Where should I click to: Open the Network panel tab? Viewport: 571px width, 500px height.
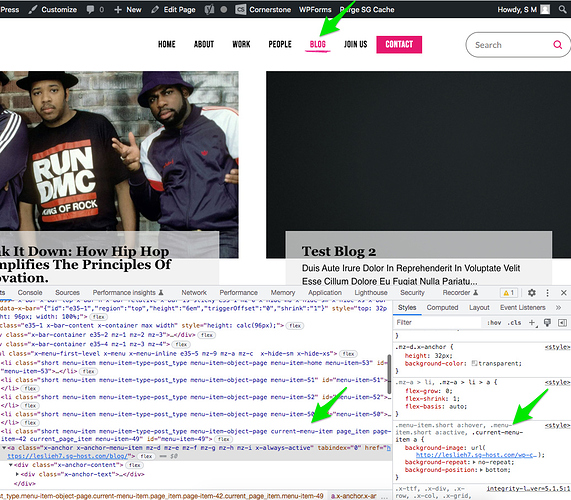coord(194,293)
